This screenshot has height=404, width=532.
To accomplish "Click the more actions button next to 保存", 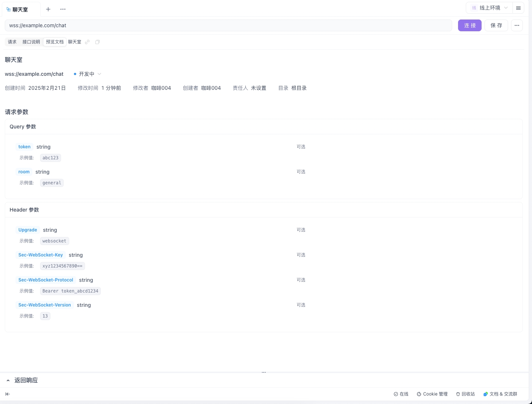I will coord(517,25).
